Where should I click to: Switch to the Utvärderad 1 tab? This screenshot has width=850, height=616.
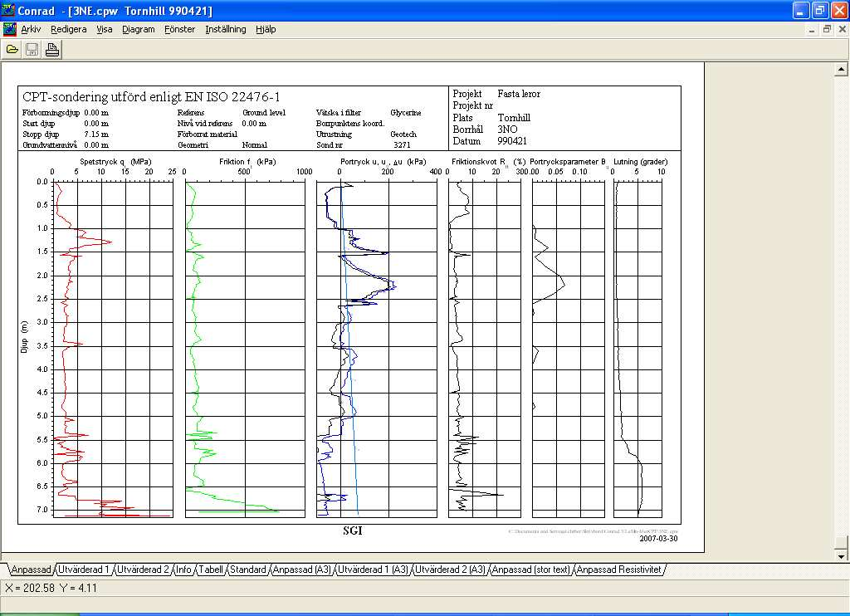pyautogui.click(x=84, y=570)
